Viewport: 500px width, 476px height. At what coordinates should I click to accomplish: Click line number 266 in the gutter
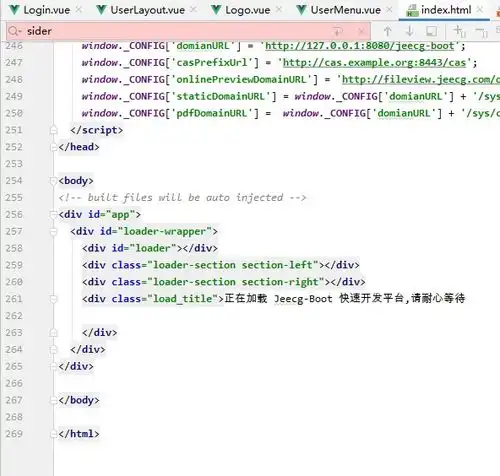point(14,383)
